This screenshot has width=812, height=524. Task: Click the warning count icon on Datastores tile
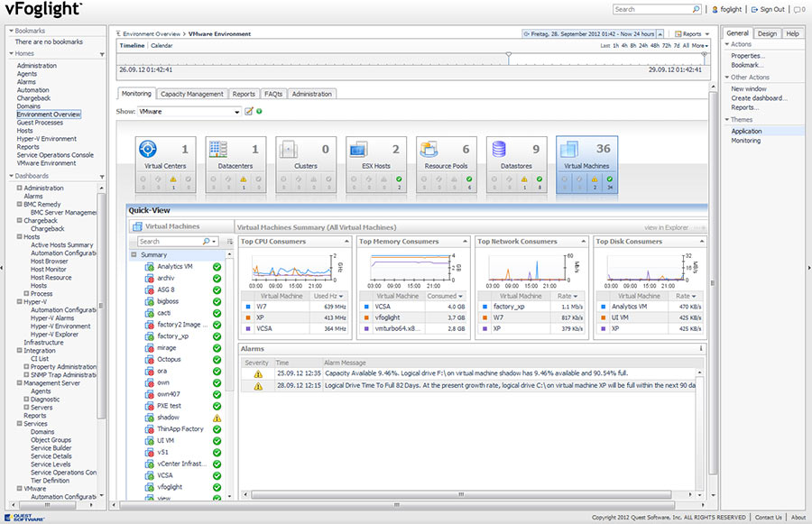524,179
